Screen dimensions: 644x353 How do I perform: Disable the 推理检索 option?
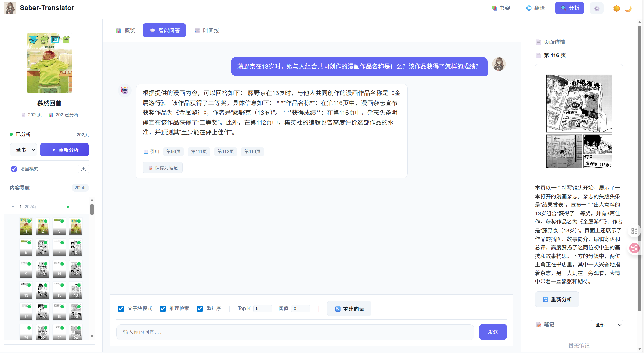[x=163, y=308]
